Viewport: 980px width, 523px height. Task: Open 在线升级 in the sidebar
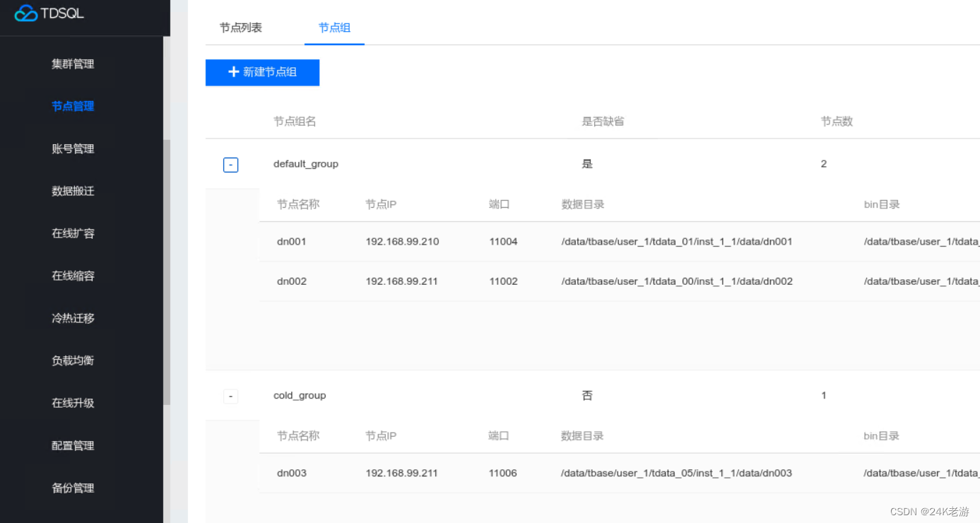(73, 403)
